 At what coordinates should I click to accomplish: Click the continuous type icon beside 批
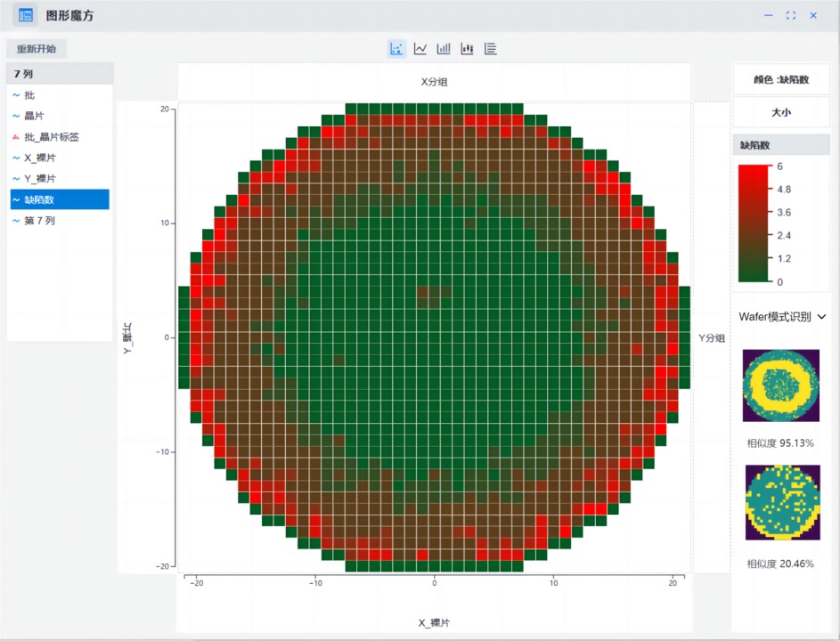click(16, 94)
